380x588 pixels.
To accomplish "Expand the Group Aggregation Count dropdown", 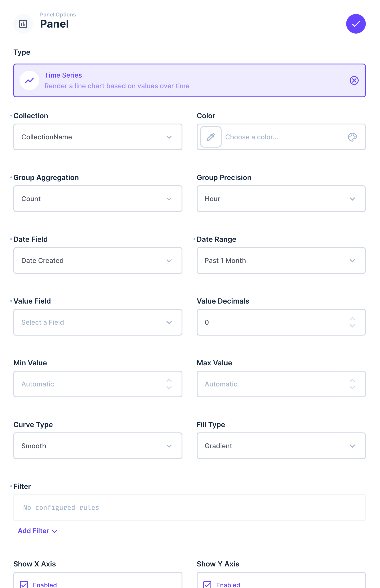I will coord(98,199).
